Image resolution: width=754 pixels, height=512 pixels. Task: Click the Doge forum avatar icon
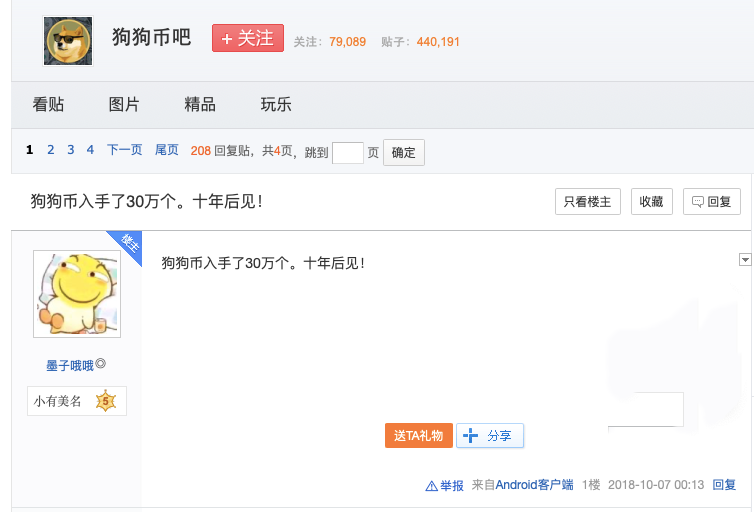(68, 41)
